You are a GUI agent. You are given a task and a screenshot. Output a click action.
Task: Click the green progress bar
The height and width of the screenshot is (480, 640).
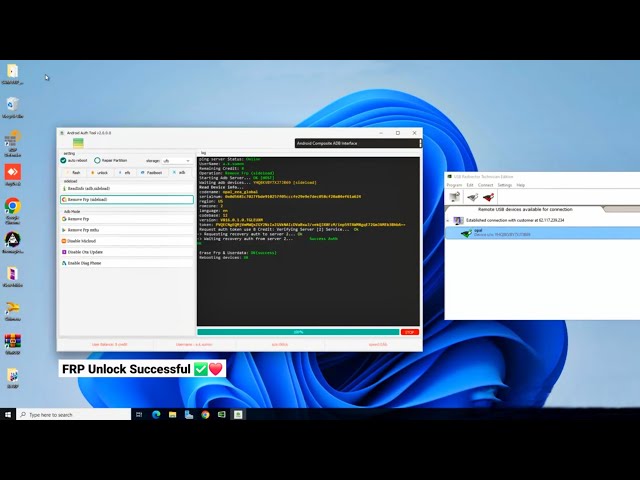pos(298,332)
